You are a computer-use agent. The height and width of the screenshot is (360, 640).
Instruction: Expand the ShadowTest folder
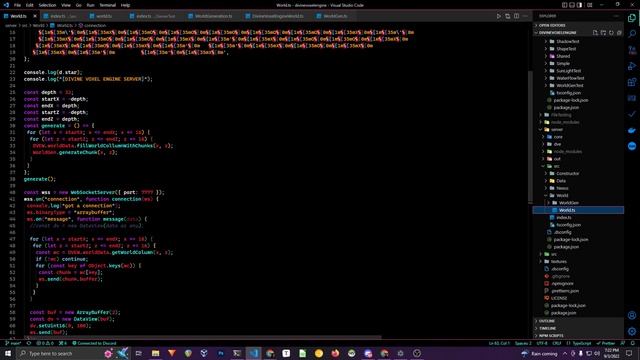(x=578, y=42)
